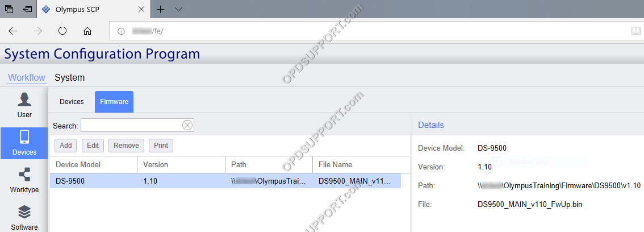Open the System menu

point(69,77)
